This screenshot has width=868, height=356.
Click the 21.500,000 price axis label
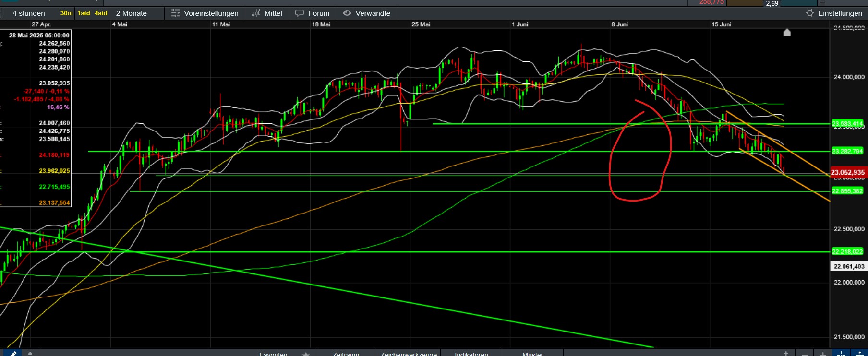849,337
